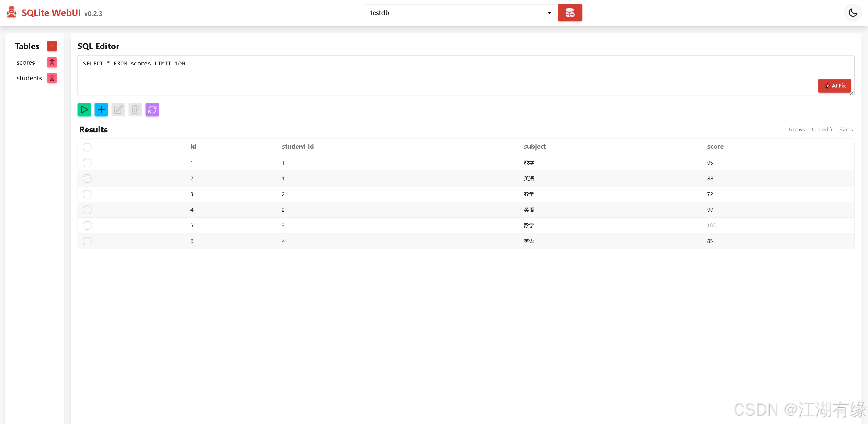Screen dimensions: 868x424
Task: Click the subject column header
Action: pos(534,147)
